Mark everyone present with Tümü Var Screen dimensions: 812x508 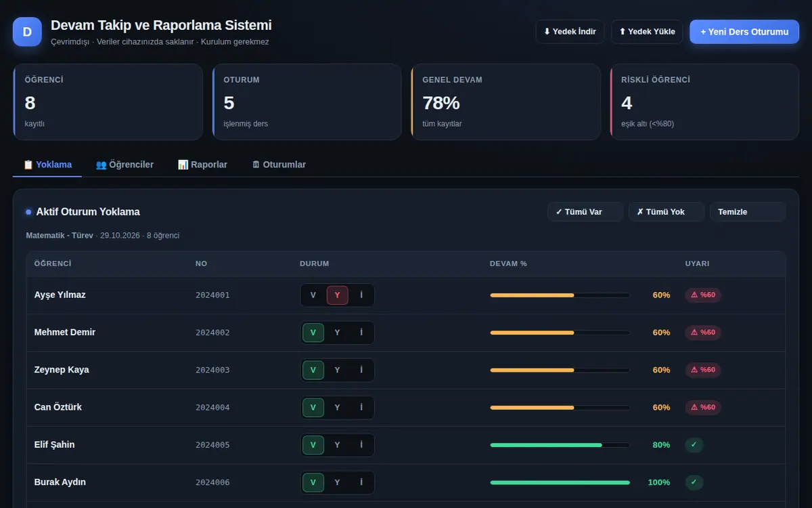point(585,212)
